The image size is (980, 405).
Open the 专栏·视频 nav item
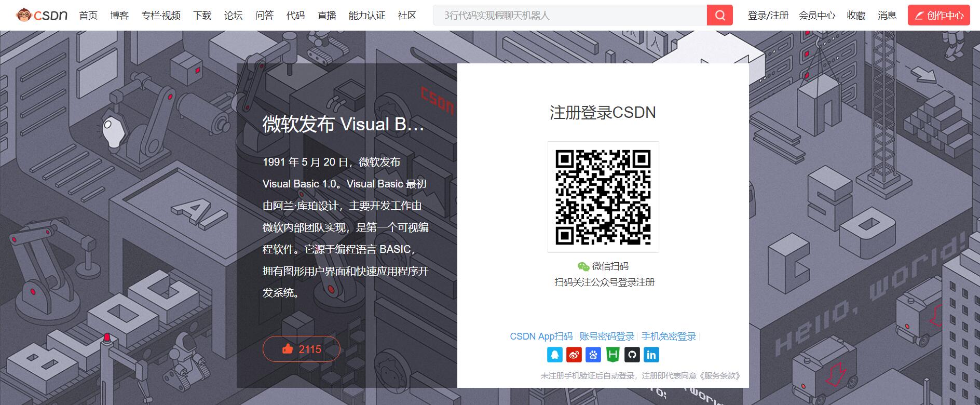161,16
